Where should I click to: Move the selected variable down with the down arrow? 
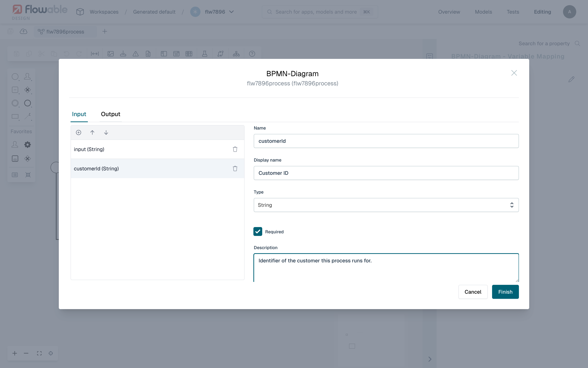106,132
